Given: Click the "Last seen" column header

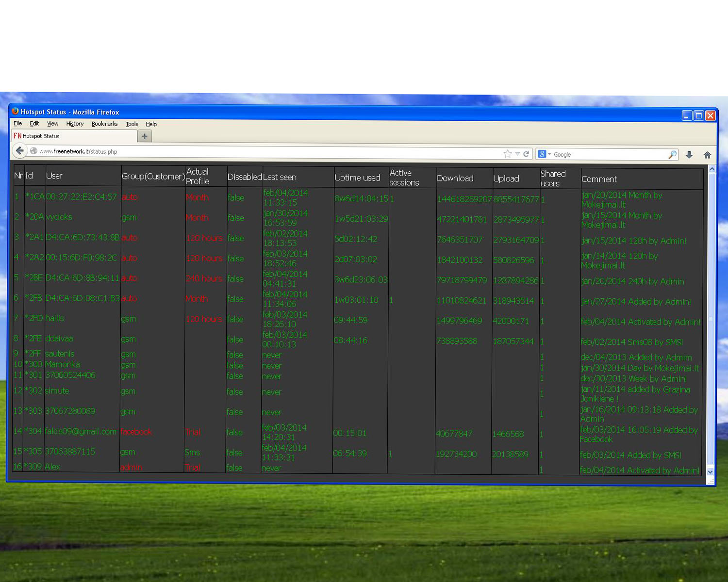Looking at the screenshot, I should [280, 178].
